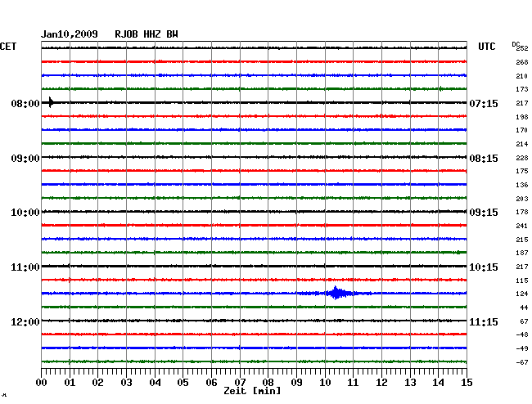Click the DC offset value 210
The width and height of the screenshot is (532, 404).
point(522,76)
